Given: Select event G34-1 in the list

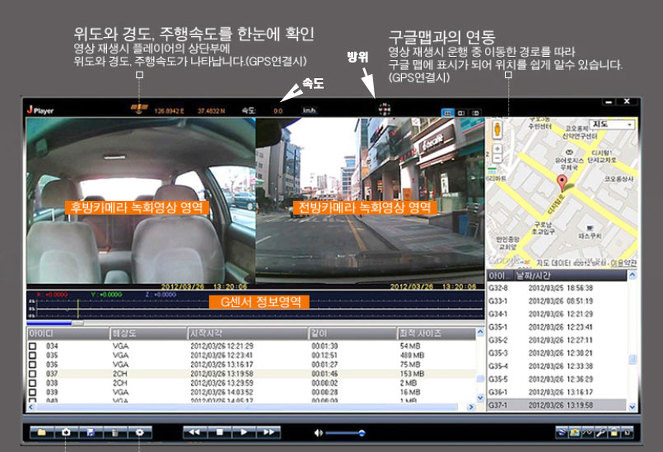Looking at the screenshot, I should pos(556,314).
